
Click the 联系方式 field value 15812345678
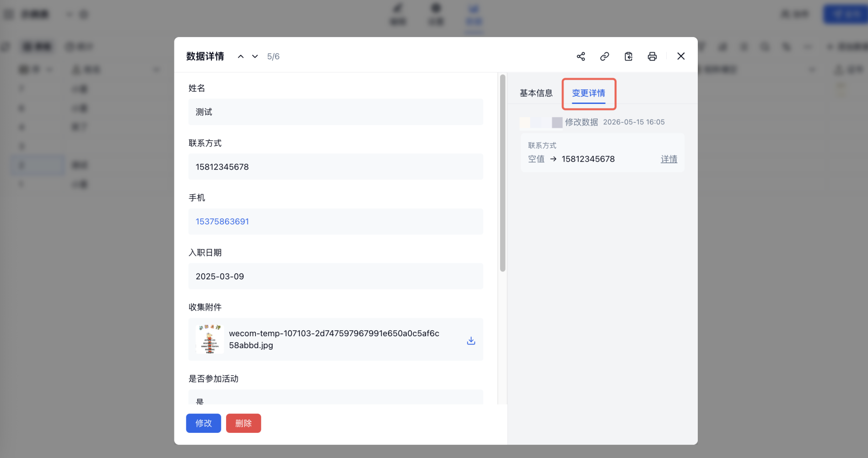coord(336,167)
